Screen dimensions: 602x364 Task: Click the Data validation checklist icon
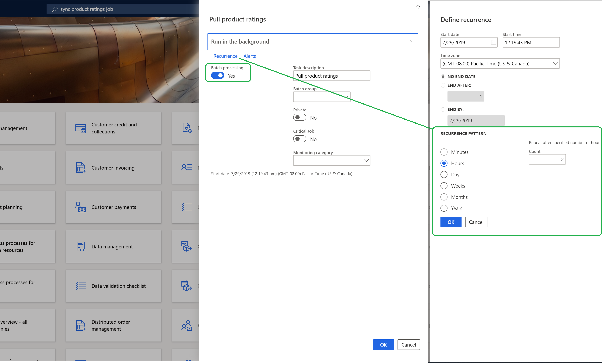pos(80,286)
